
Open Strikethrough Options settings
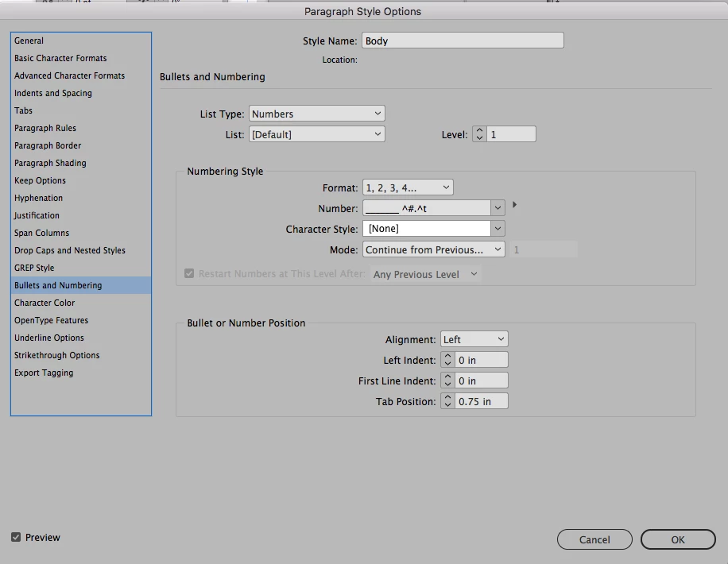[81, 355]
